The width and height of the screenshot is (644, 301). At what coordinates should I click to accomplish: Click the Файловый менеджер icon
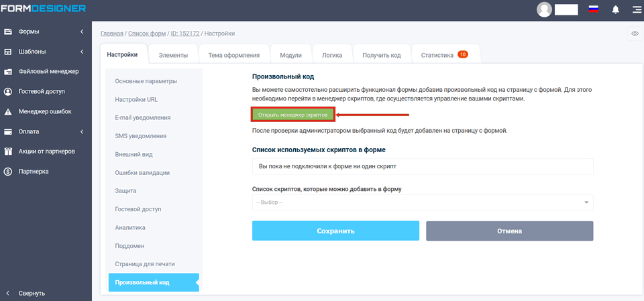coord(8,72)
